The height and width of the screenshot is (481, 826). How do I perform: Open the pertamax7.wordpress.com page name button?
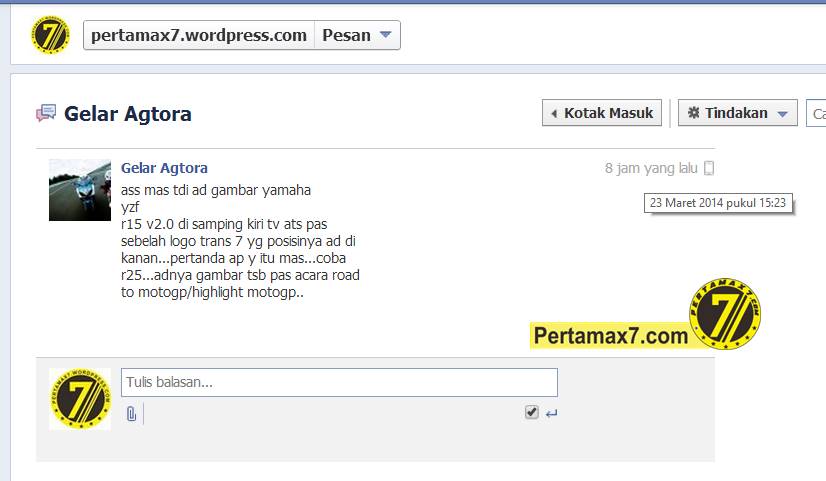(x=199, y=35)
